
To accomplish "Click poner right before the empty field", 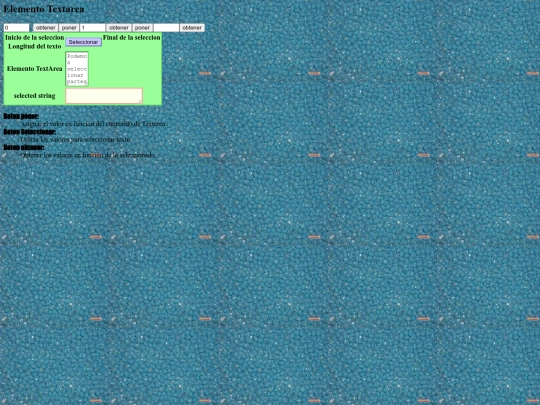I will [143, 28].
